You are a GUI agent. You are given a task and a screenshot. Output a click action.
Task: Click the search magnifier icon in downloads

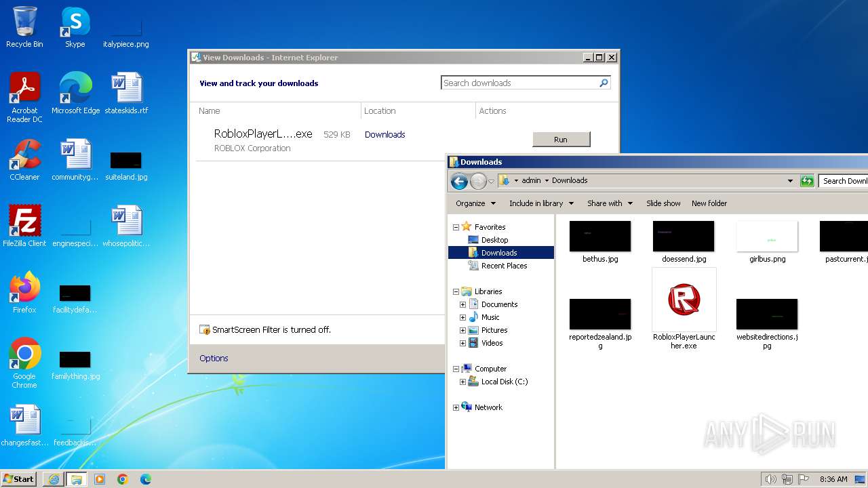604,83
